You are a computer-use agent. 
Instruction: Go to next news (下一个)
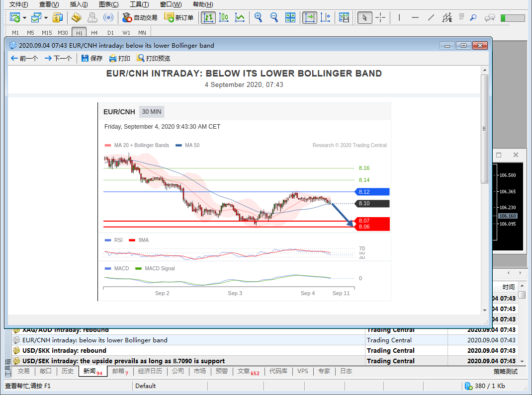coord(58,58)
